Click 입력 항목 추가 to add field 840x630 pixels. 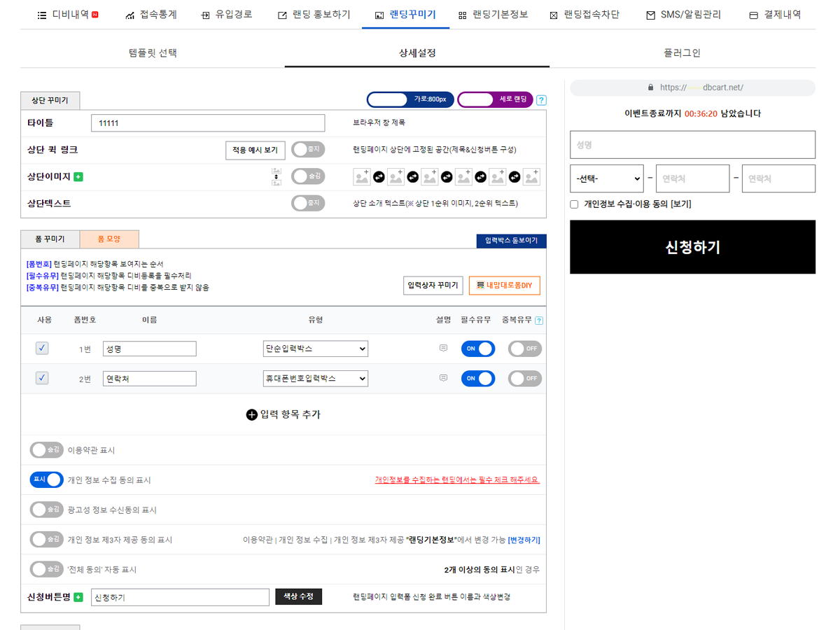[283, 414]
